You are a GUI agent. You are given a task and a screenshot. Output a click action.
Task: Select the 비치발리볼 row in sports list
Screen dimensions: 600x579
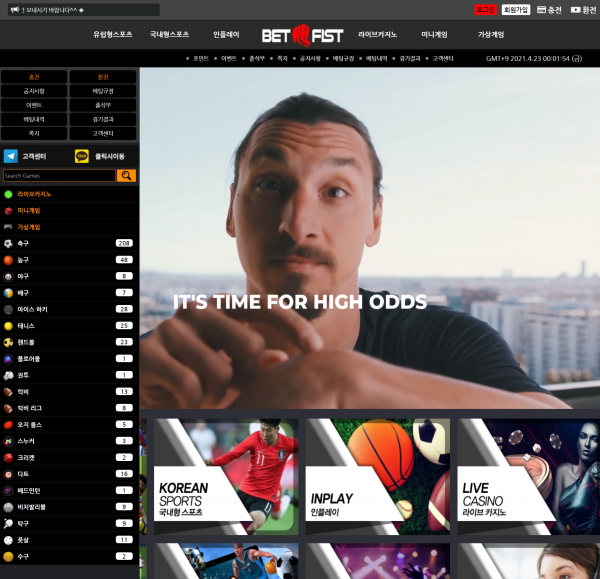click(69, 507)
